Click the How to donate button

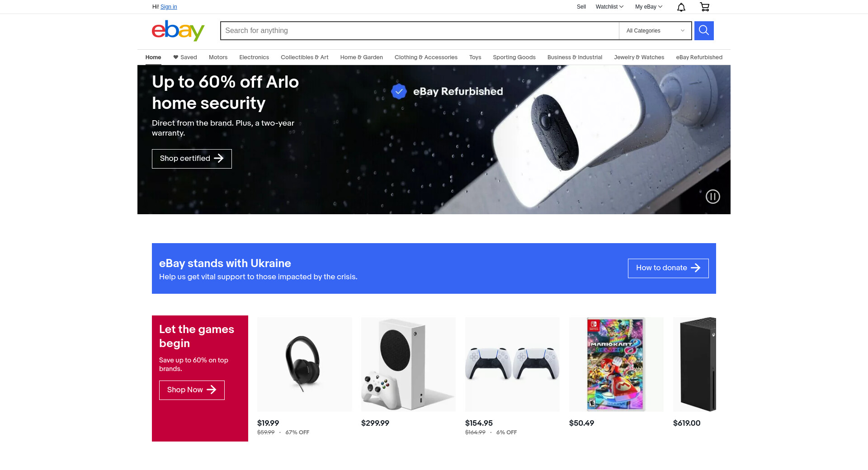point(668,268)
